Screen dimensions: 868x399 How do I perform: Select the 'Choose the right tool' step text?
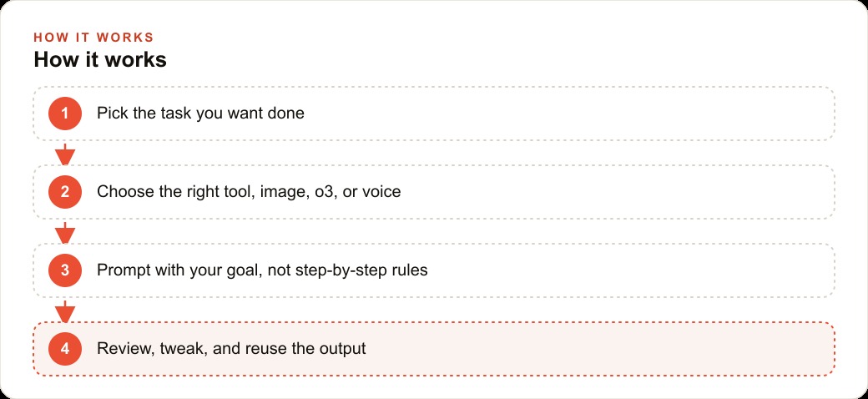(249, 192)
